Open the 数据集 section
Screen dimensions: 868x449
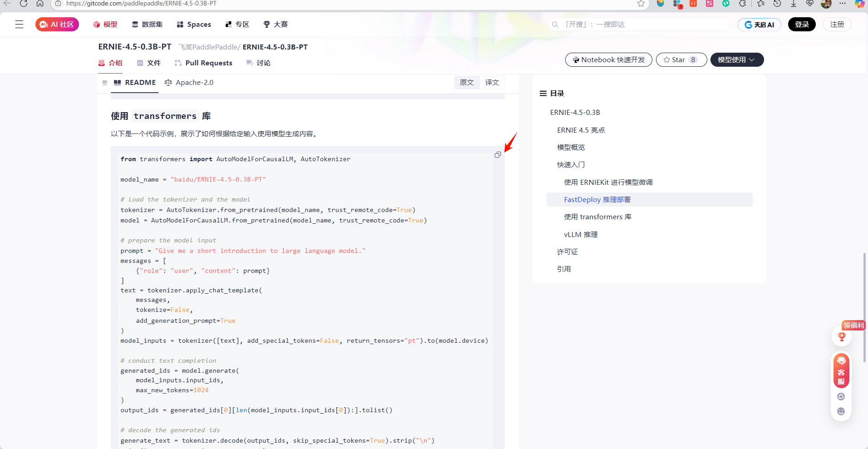click(147, 25)
